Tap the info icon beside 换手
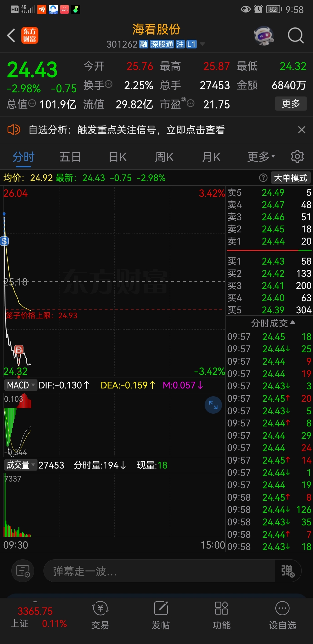Screen dimensions: 313x644 [108, 84]
